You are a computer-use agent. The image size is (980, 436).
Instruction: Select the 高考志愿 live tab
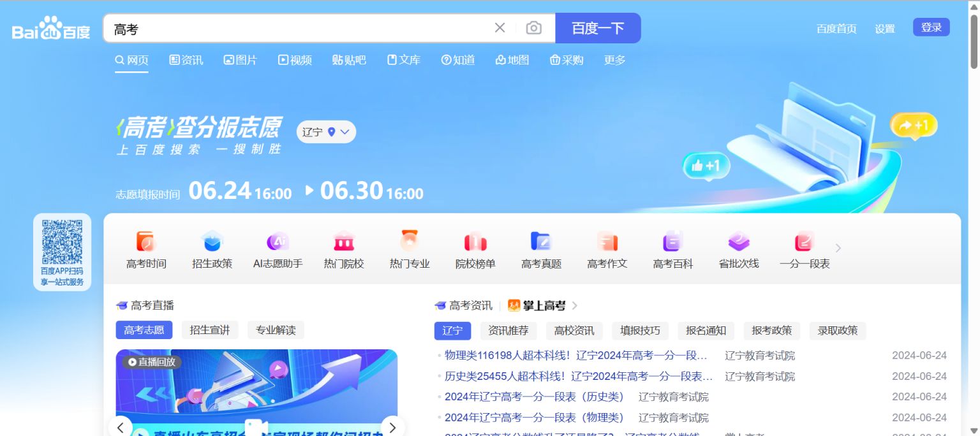(144, 330)
